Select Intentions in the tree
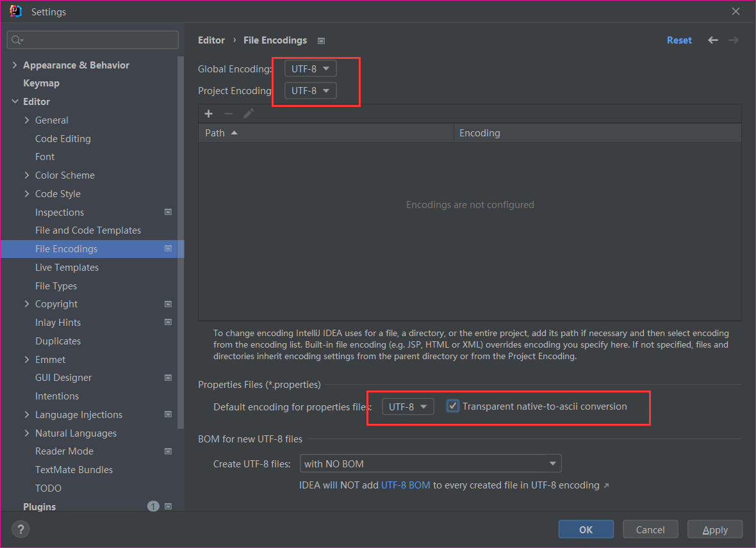 click(57, 396)
